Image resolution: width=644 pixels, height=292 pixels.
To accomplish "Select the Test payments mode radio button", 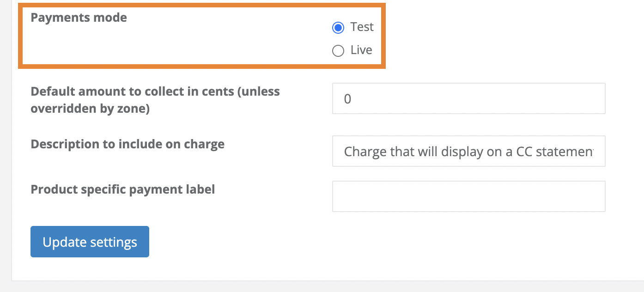I will tap(338, 27).
